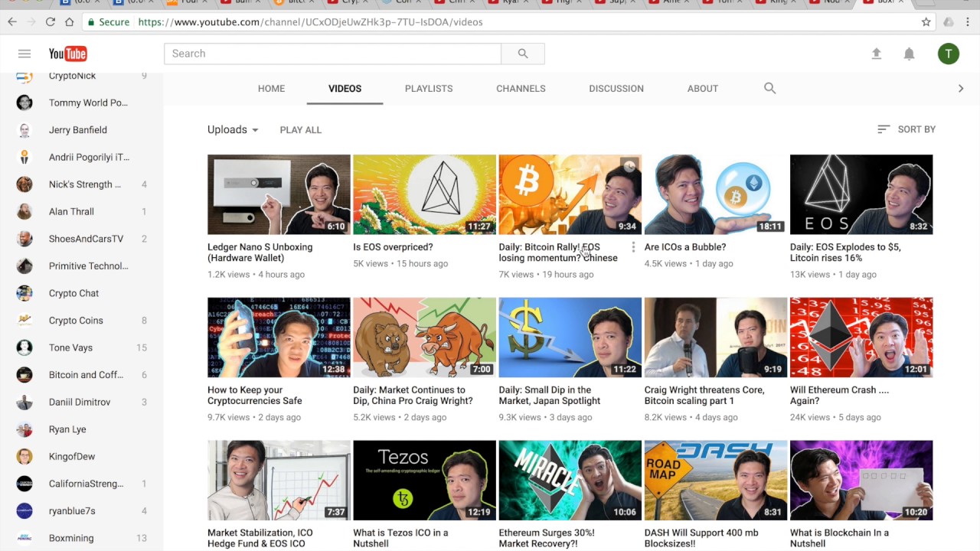The image size is (980, 551).
Task: Open the Are ICOs a Bubble? thumbnail
Action: tap(716, 194)
